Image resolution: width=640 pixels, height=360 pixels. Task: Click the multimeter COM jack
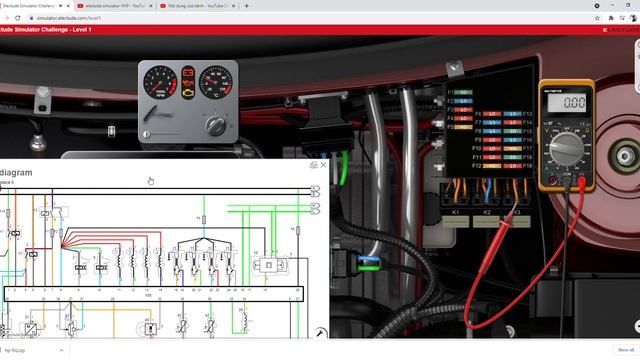(x=567, y=180)
